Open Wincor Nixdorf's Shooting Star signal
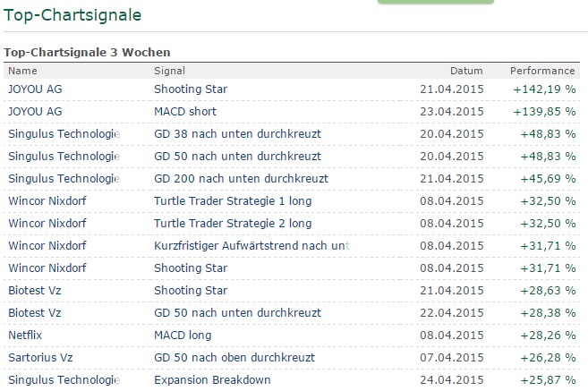 click(191, 268)
